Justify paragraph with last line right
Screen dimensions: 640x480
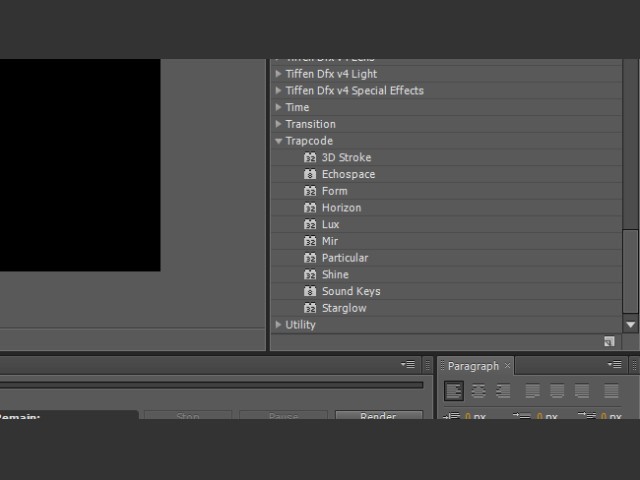(582, 391)
